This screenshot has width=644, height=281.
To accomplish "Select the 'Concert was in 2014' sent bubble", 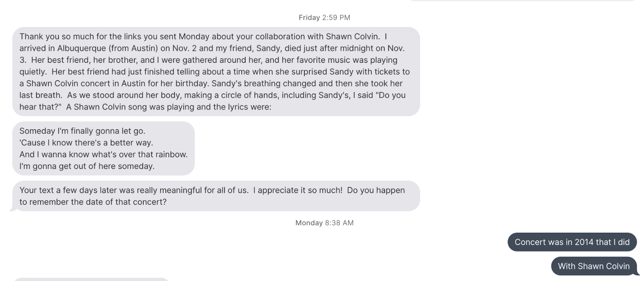I will point(572,242).
